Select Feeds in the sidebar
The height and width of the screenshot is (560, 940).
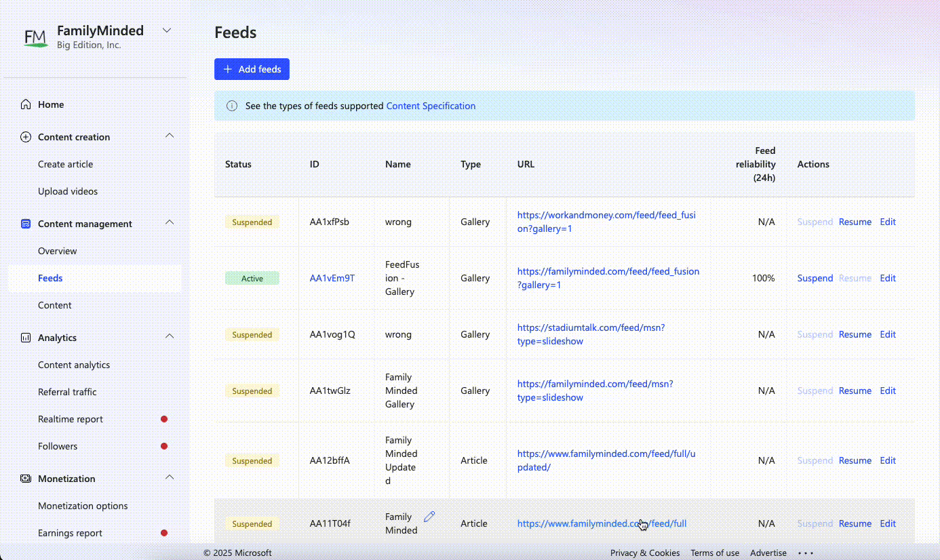50,278
